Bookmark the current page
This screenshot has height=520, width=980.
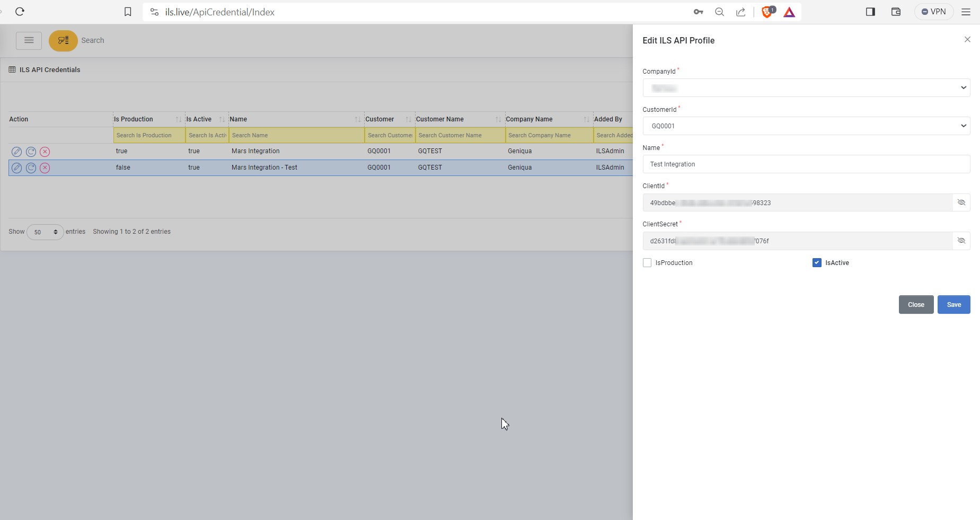coord(128,11)
